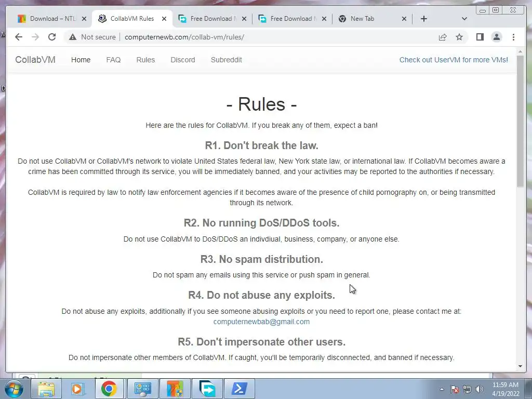The width and height of the screenshot is (532, 399).
Task: Open the Rules nav link
Action: coord(145,60)
